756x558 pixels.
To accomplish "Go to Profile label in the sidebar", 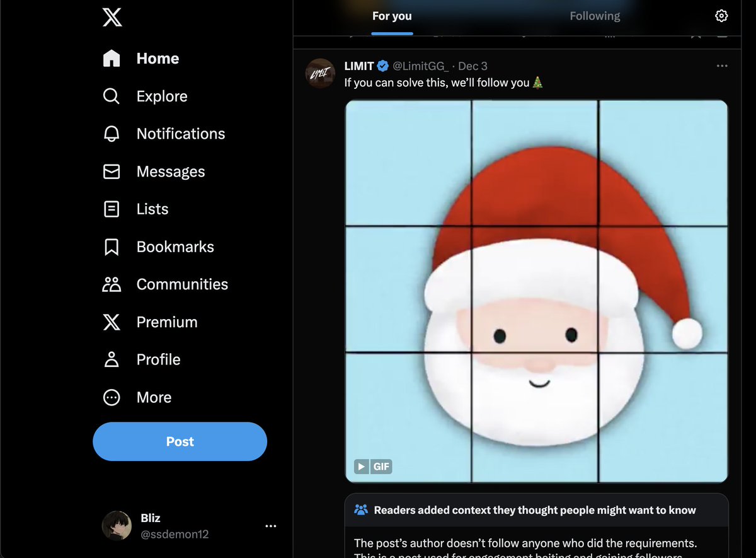I will (158, 359).
